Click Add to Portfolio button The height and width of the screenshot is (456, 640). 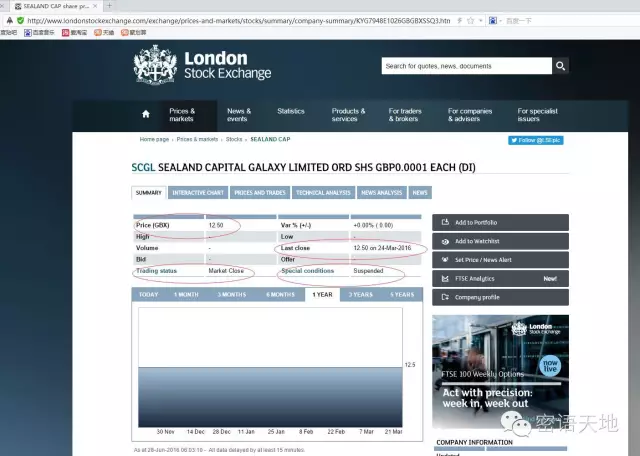tap(500, 222)
